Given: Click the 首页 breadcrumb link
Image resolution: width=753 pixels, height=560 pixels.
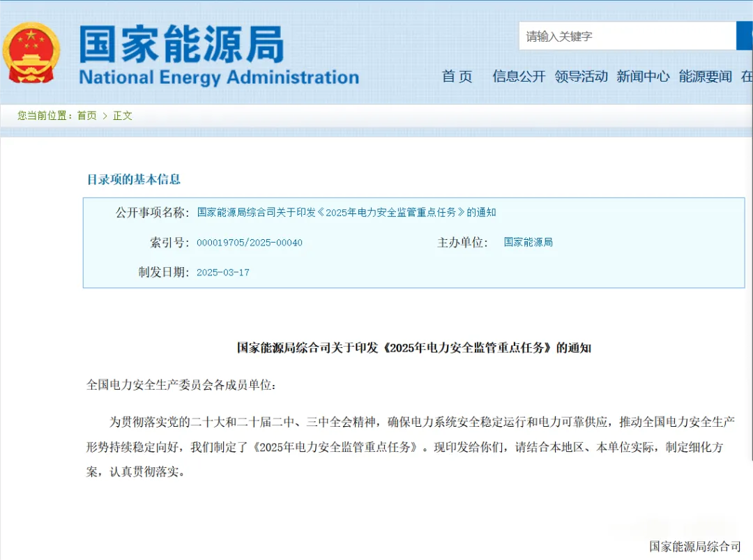Looking at the screenshot, I should [x=87, y=116].
